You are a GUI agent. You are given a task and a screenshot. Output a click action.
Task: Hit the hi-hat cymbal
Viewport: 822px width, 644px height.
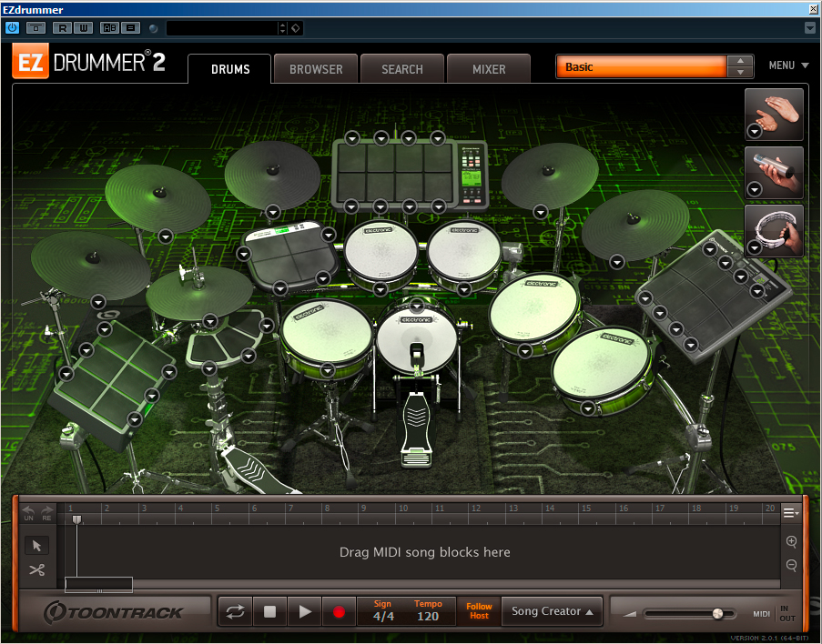tap(199, 293)
